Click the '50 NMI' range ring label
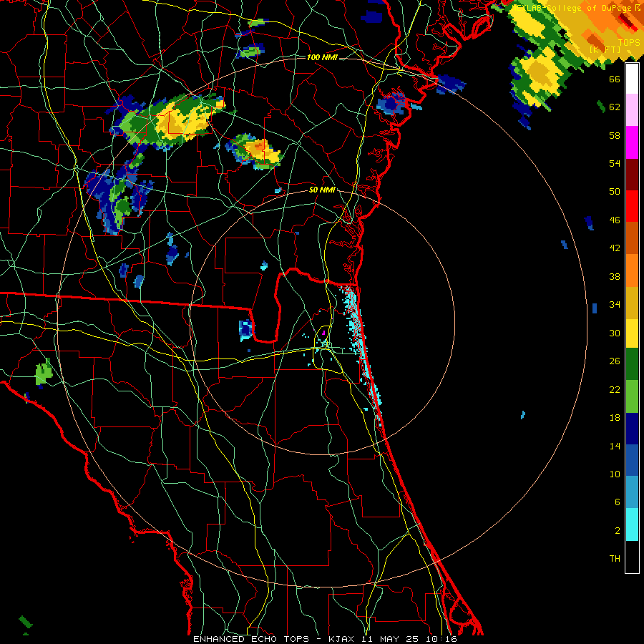This screenshot has height=644, width=644. 322,190
